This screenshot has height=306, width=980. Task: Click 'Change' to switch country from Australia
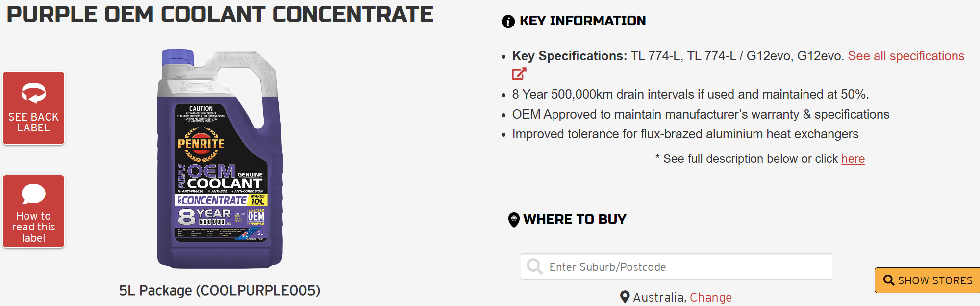(710, 297)
